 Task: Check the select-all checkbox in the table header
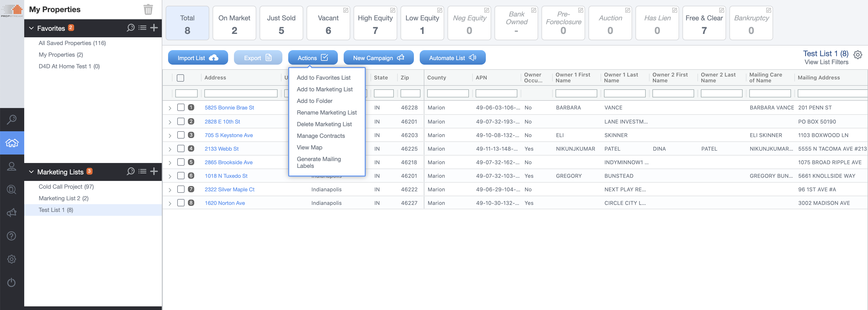(x=180, y=77)
